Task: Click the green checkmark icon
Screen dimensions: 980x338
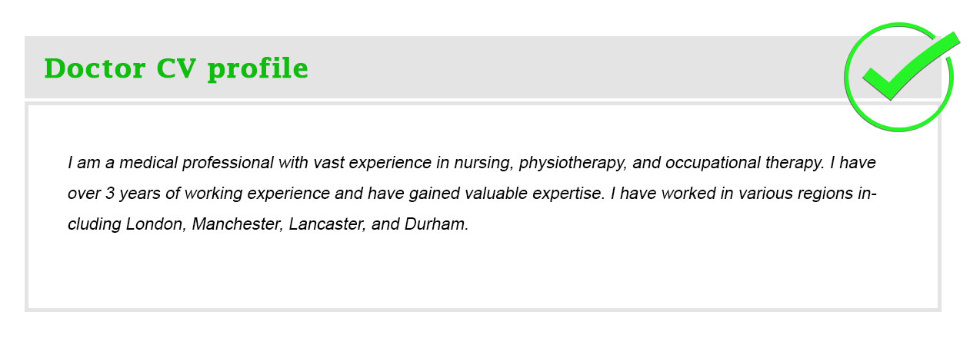Action: (899, 76)
